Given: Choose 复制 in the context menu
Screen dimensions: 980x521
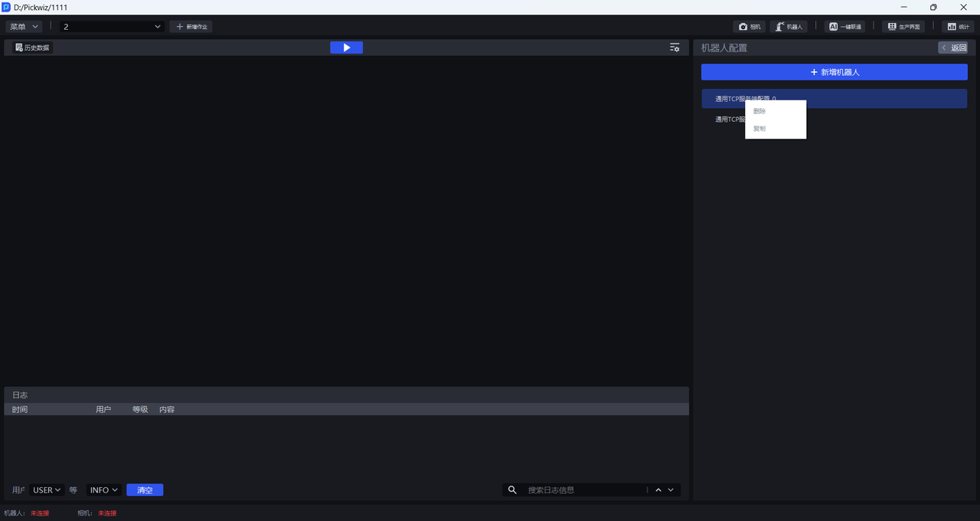Looking at the screenshot, I should 759,129.
